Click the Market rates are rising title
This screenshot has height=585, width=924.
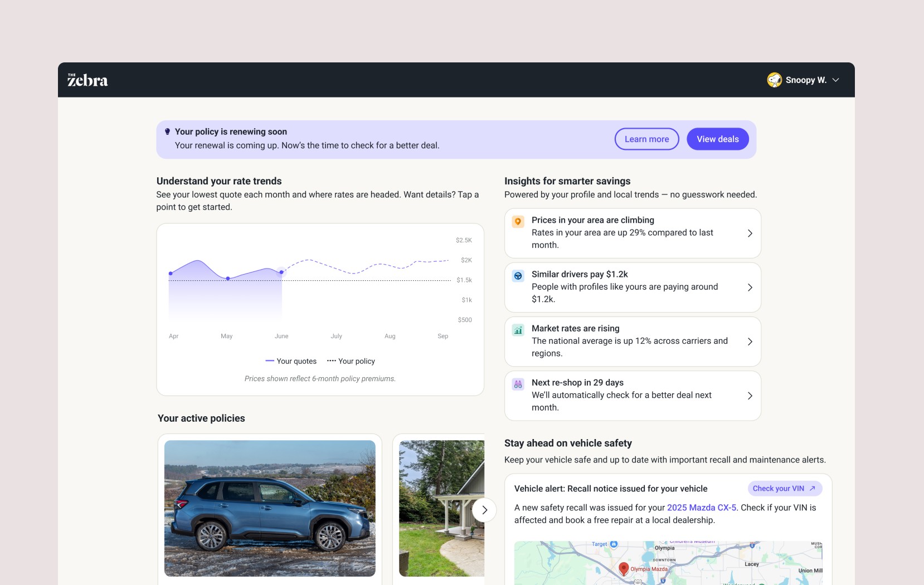[576, 328]
